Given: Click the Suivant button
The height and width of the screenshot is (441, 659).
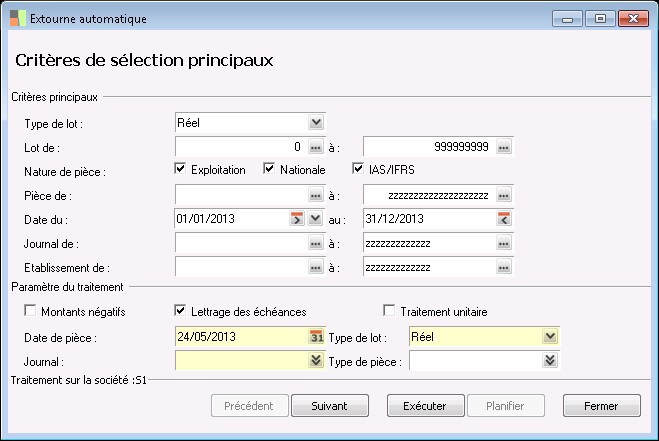Looking at the screenshot, I should [x=329, y=406].
